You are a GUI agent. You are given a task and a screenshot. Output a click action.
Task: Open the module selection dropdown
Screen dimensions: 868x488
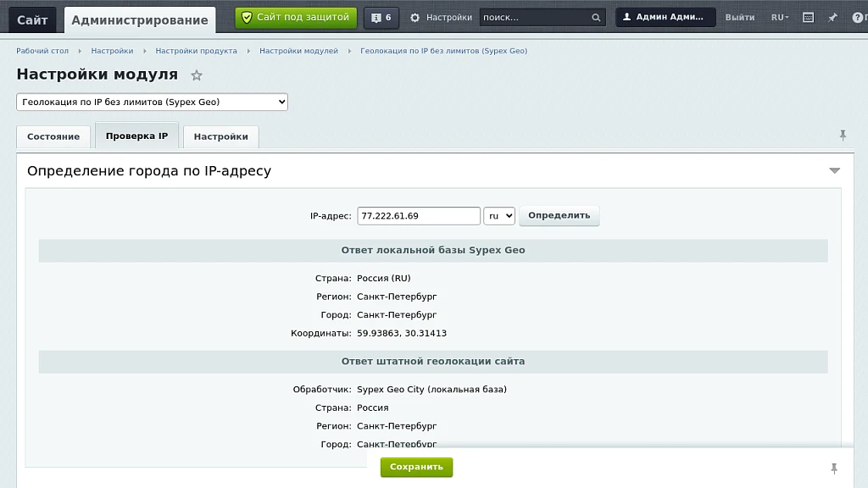point(153,102)
